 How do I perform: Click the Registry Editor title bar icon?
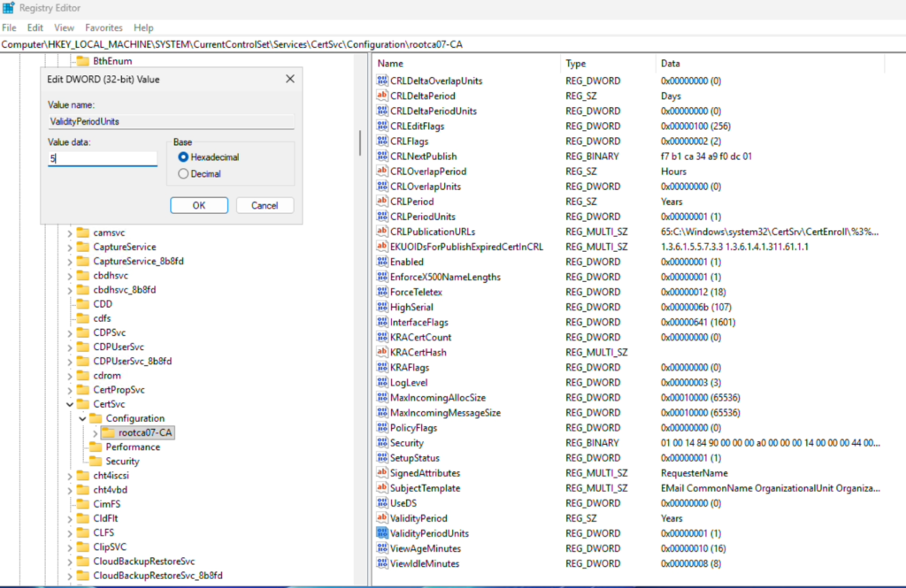point(8,8)
